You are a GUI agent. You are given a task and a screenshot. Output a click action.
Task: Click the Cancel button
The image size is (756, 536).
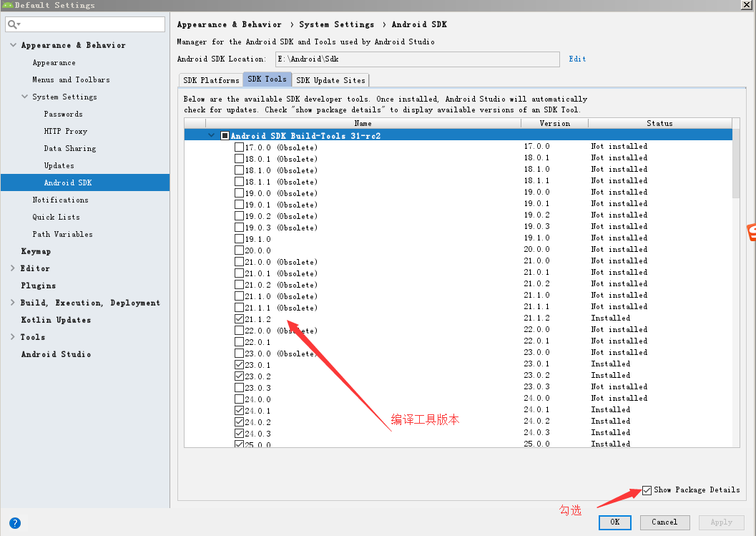tap(664, 522)
